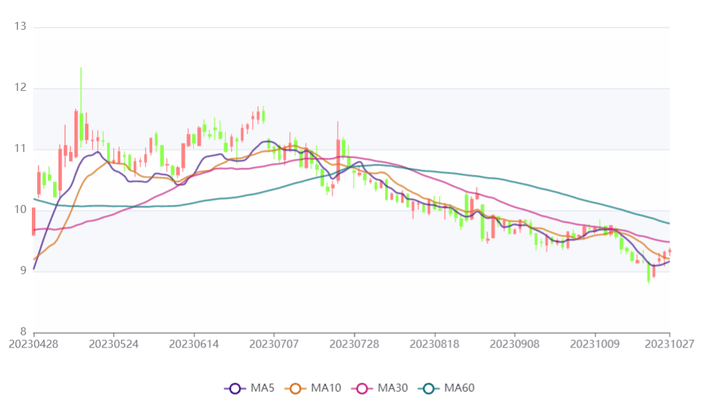Click the 20230614 date axis label
720x405 pixels.
click(194, 344)
